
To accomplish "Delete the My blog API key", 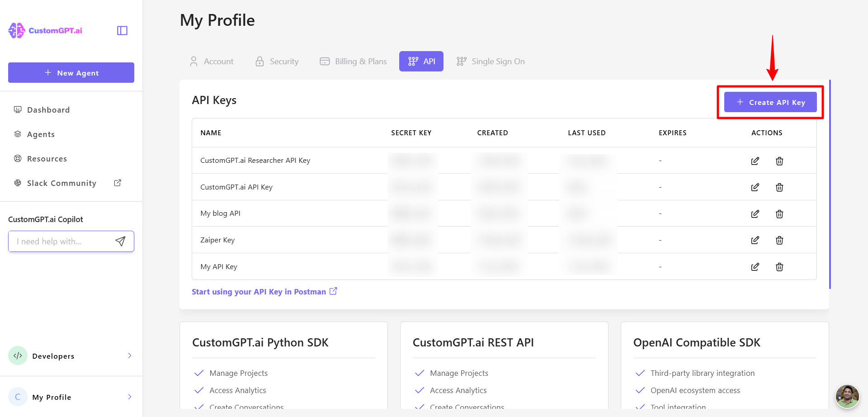I will coord(779,213).
